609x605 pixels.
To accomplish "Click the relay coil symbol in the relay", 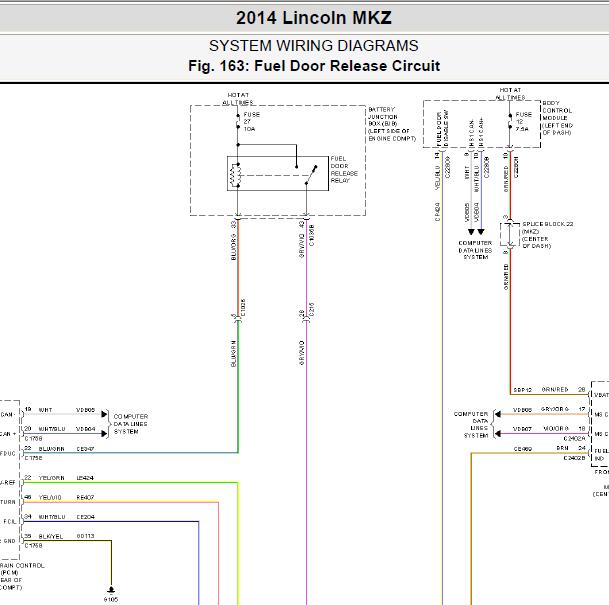I will tap(235, 175).
